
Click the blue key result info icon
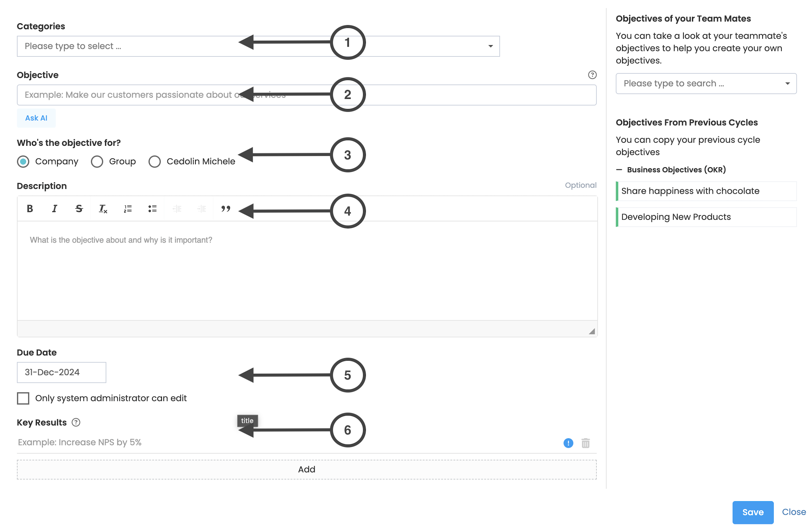pyautogui.click(x=568, y=443)
